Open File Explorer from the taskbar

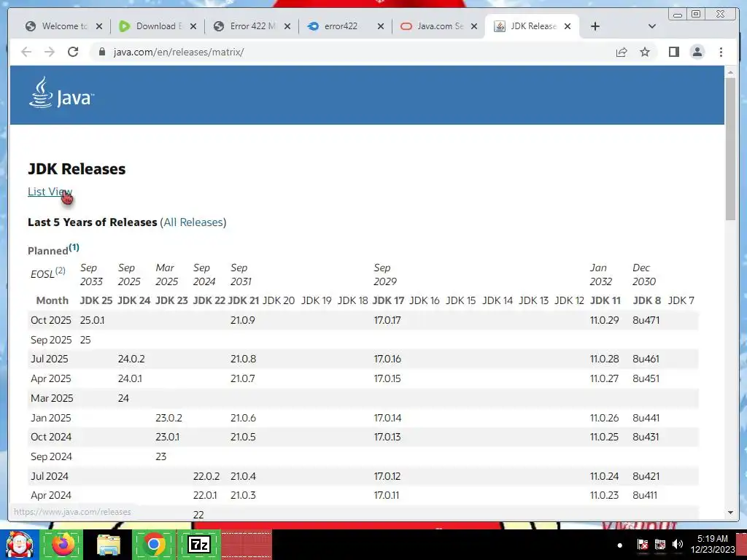[109, 544]
